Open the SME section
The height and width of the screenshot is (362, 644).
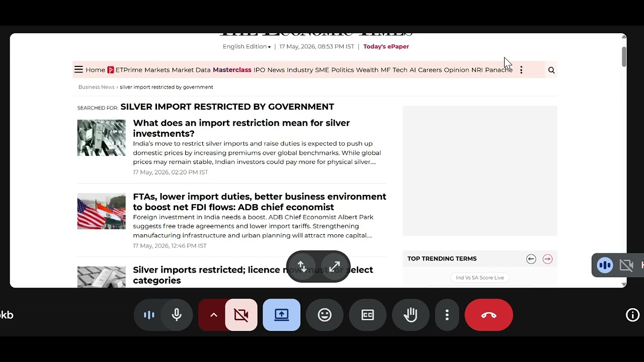click(x=322, y=70)
